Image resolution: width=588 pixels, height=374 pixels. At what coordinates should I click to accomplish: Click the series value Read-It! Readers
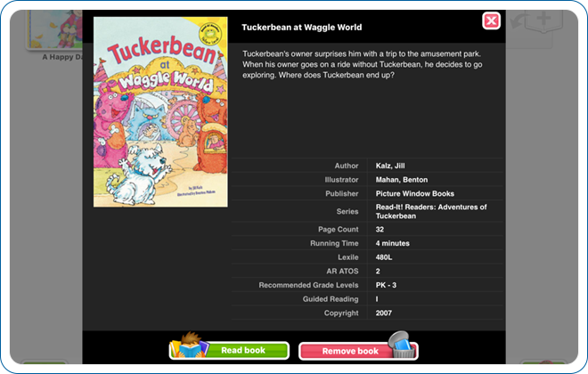click(x=431, y=211)
